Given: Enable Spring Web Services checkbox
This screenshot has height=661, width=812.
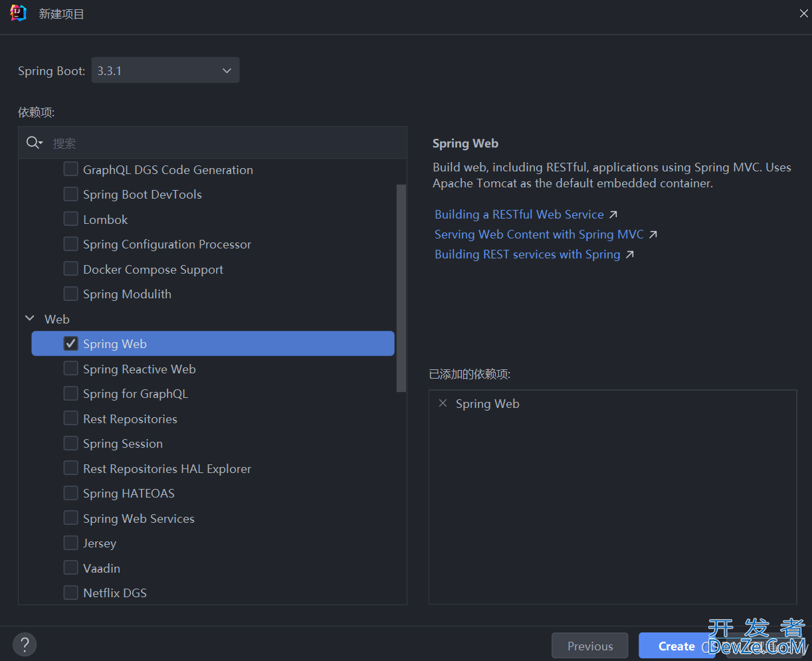Looking at the screenshot, I should tap(71, 518).
